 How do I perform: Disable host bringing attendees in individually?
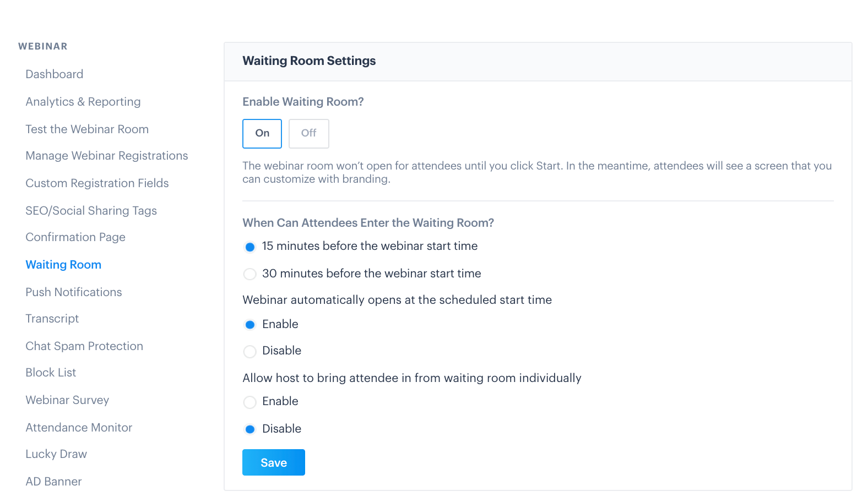250,429
